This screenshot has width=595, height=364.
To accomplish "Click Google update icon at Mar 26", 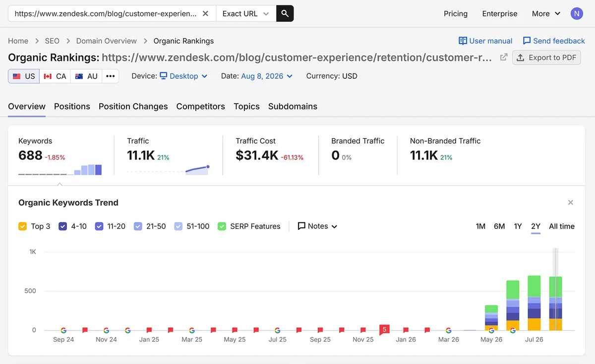I will coord(449,330).
